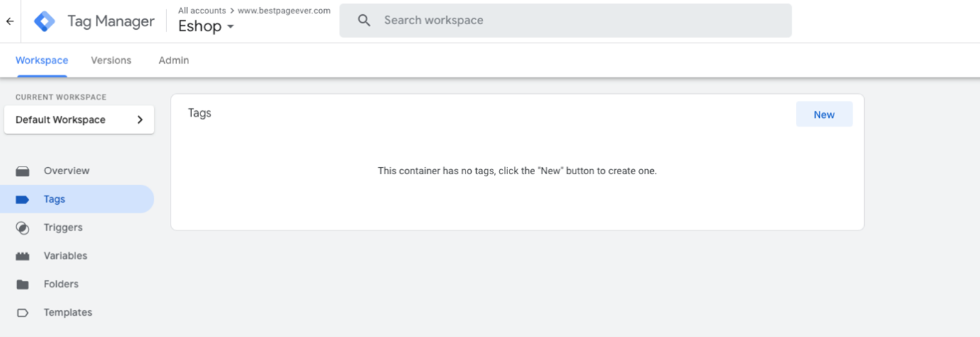This screenshot has height=337, width=980.
Task: Select Variables in the sidebar
Action: (x=77, y=256)
